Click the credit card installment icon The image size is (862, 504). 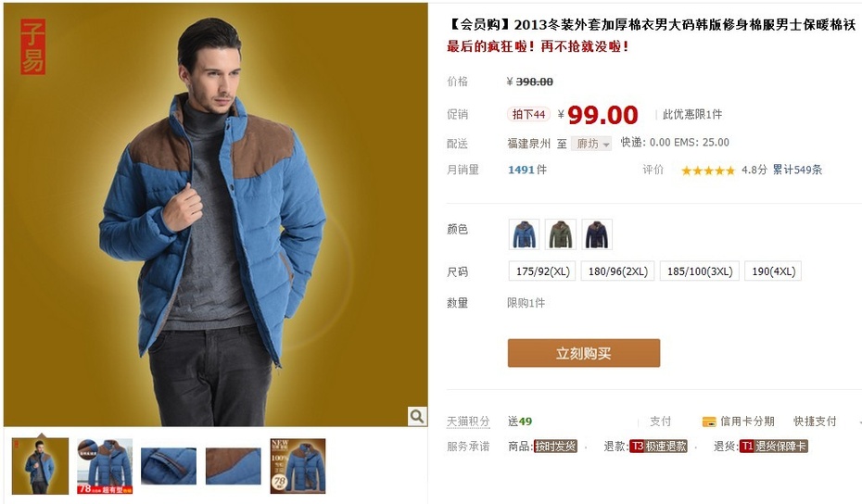pyautogui.click(x=709, y=422)
